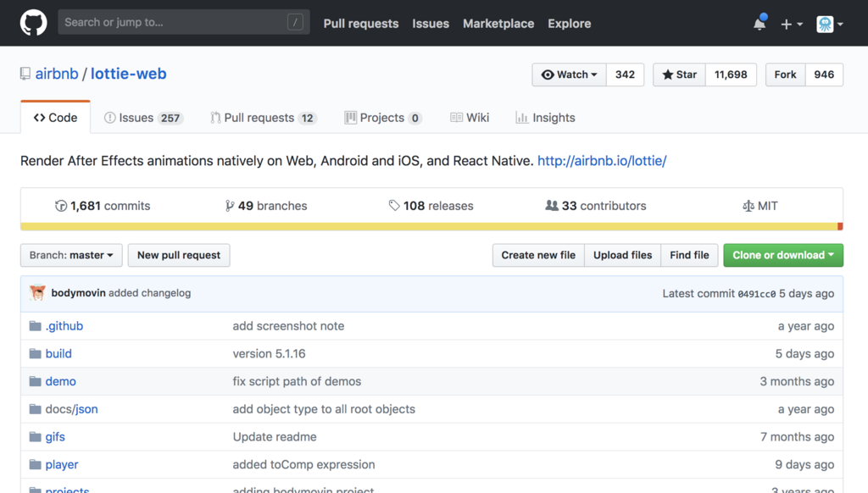Open the user avatar menu
868x493 pixels.
click(830, 24)
